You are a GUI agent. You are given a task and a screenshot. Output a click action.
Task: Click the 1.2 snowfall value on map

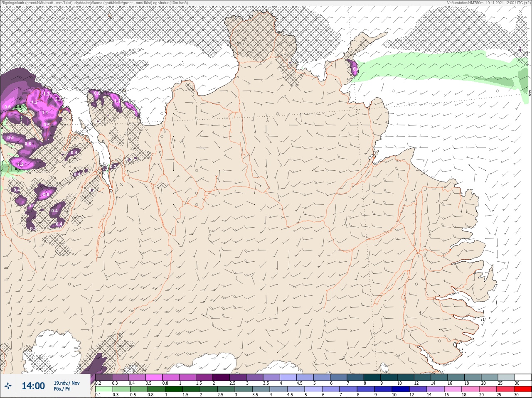[20, 165]
